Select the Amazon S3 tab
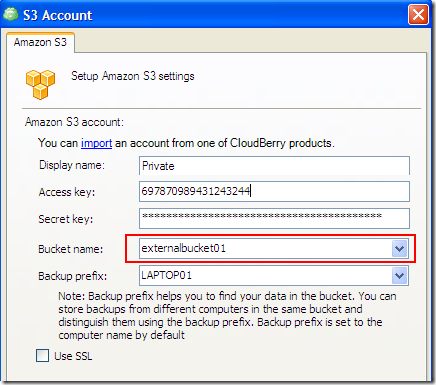The width and height of the screenshot is (436, 385). tap(40, 42)
